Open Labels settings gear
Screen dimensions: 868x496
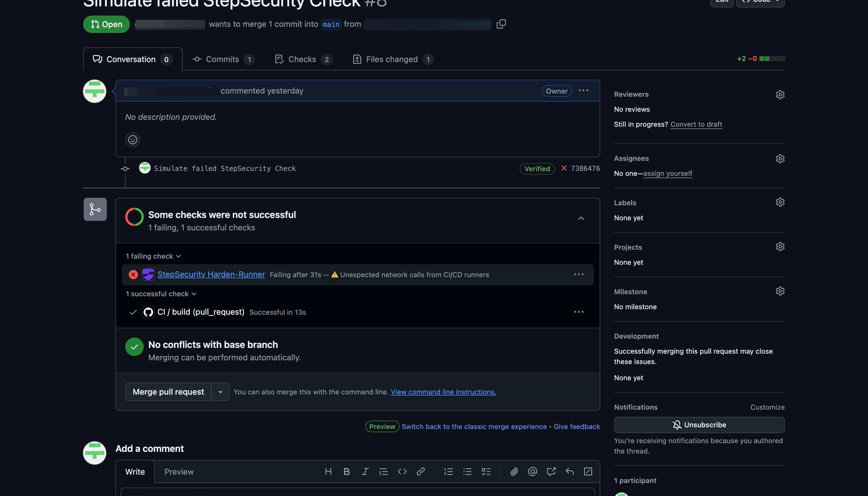point(780,202)
